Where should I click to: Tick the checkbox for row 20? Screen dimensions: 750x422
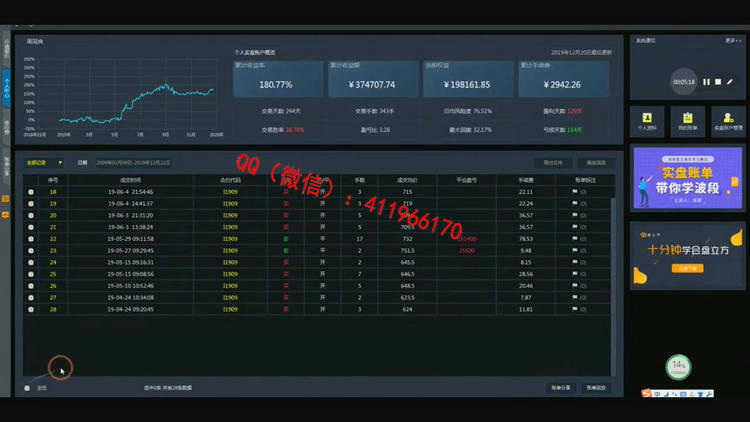pyautogui.click(x=31, y=215)
